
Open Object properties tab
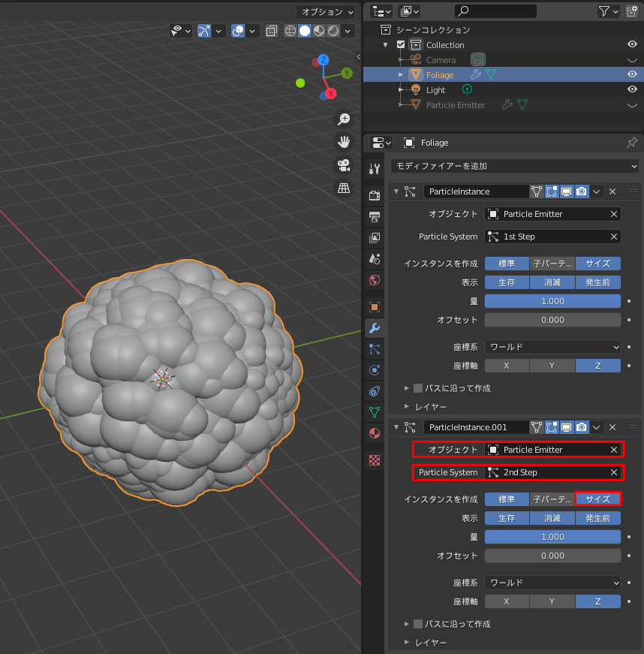[x=375, y=307]
